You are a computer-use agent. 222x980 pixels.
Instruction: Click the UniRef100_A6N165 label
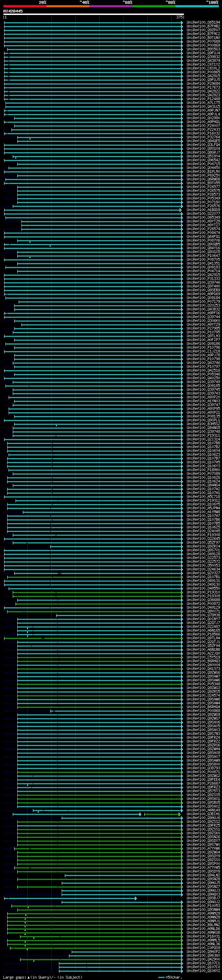point(203,631)
